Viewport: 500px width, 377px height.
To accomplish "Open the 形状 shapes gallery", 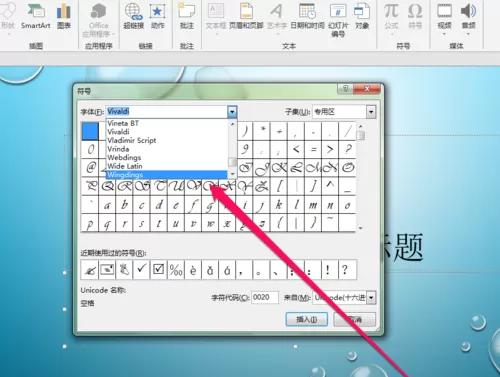I will (x=7, y=18).
